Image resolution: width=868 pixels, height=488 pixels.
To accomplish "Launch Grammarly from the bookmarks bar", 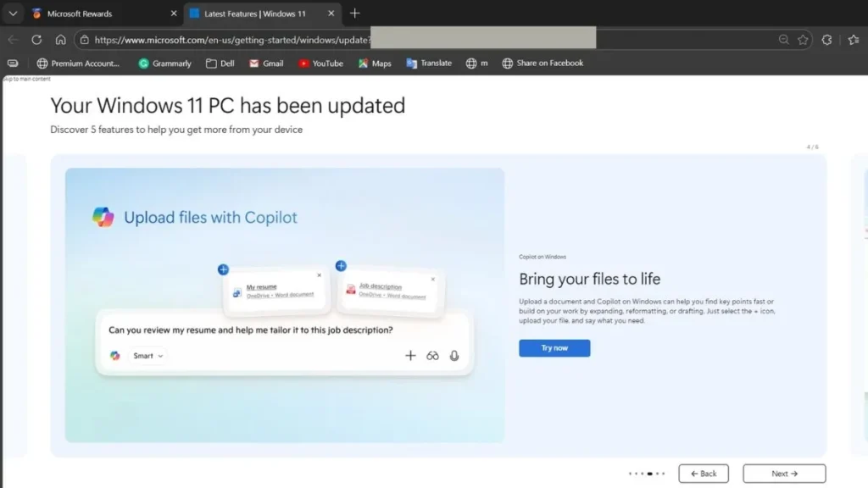I will [164, 63].
